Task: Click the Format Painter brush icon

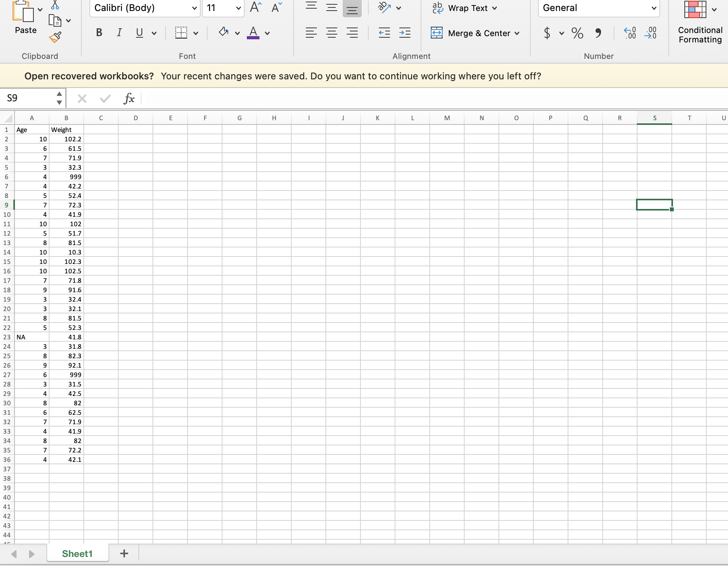Action: tap(55, 37)
